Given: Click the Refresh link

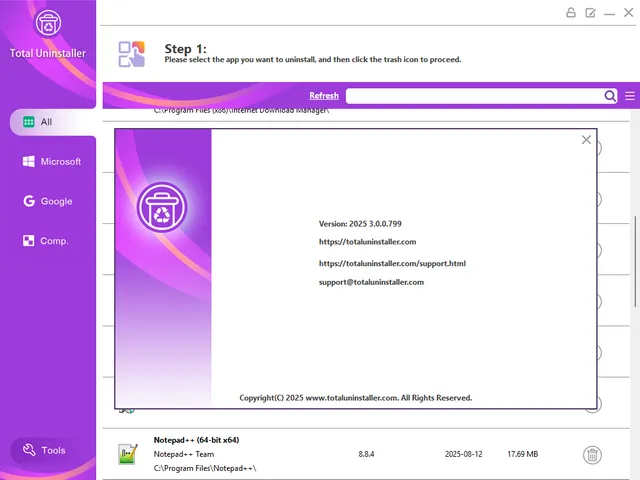Looking at the screenshot, I should [324, 96].
